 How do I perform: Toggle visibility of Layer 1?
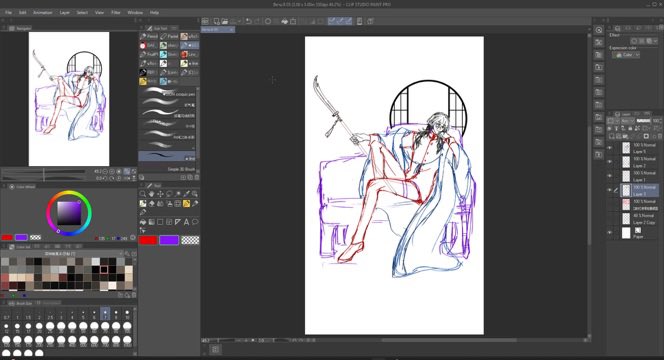tap(610, 176)
